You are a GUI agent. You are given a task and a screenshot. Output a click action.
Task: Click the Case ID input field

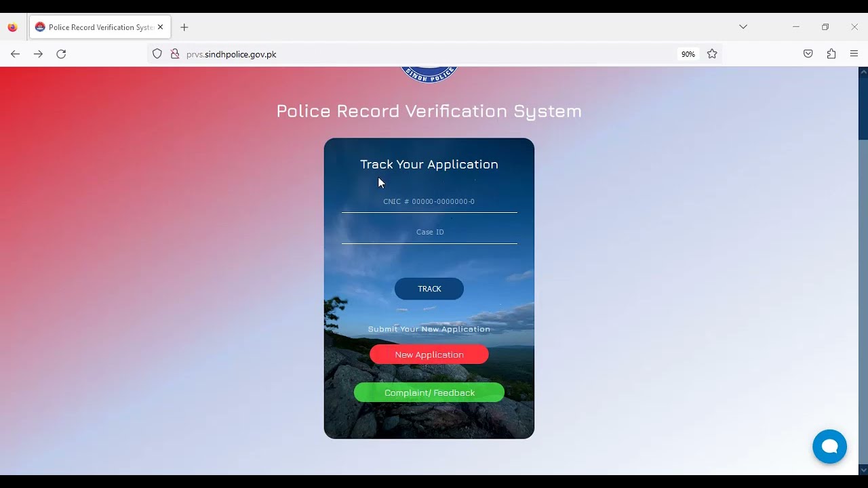coord(429,232)
